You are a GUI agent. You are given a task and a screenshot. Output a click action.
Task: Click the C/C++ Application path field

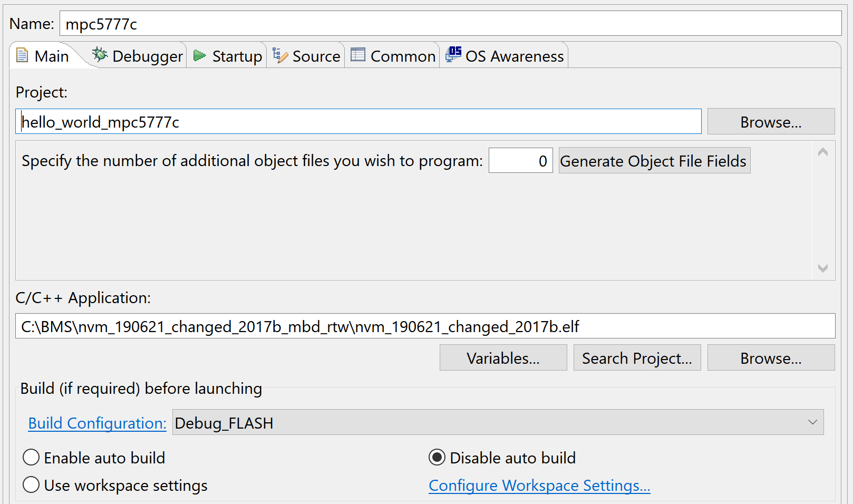click(425, 326)
